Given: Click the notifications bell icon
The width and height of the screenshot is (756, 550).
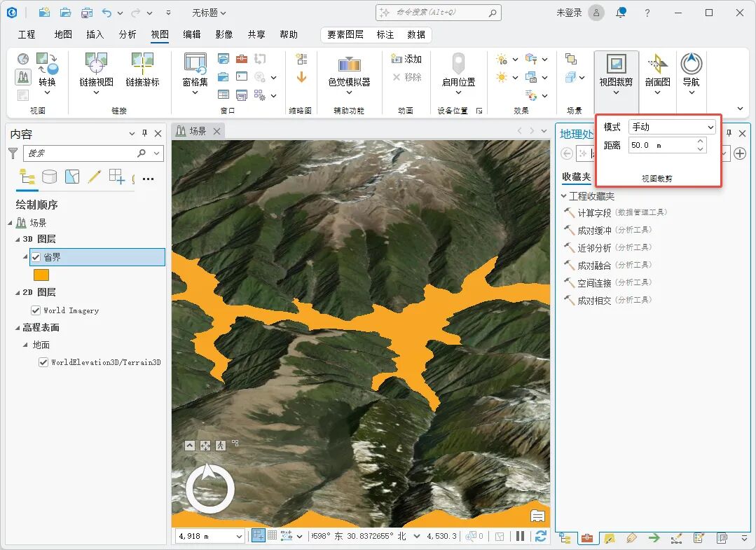Looking at the screenshot, I should 621,13.
